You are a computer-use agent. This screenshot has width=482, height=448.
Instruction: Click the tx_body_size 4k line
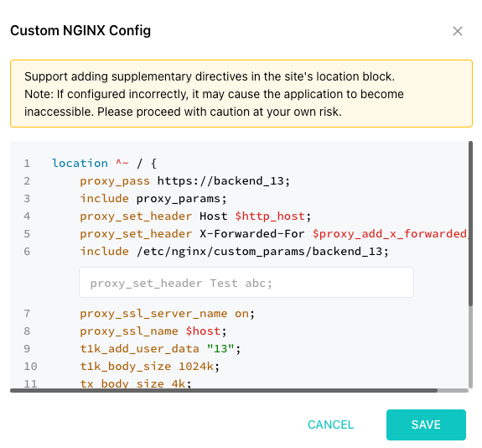click(136, 383)
